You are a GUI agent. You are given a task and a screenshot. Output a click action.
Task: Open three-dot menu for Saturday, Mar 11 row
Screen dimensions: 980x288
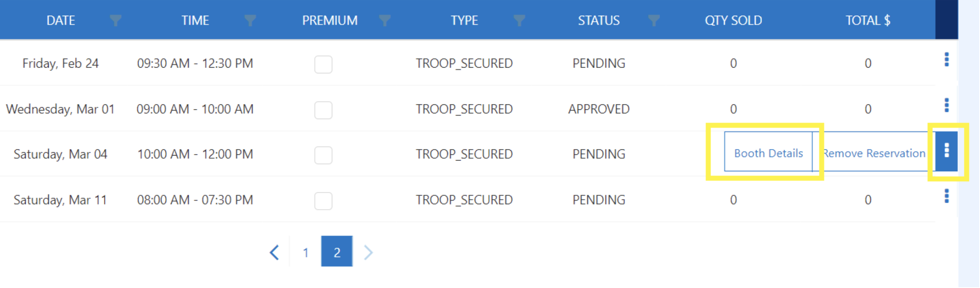(947, 196)
